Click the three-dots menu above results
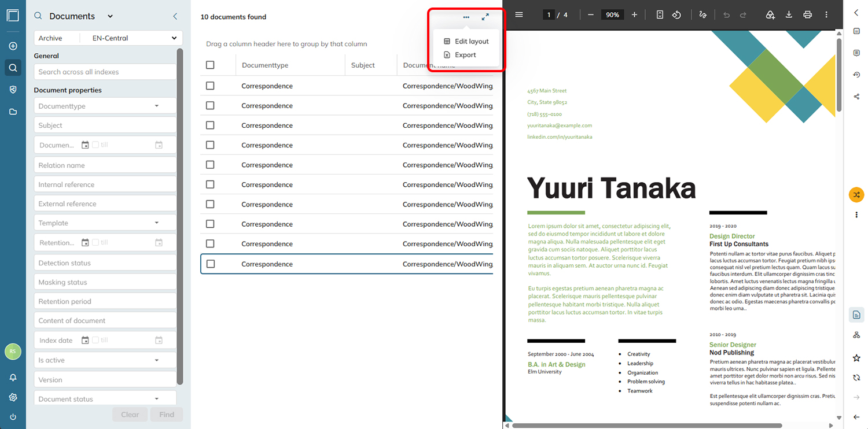Screen dimensions: 868x429 (x=466, y=17)
